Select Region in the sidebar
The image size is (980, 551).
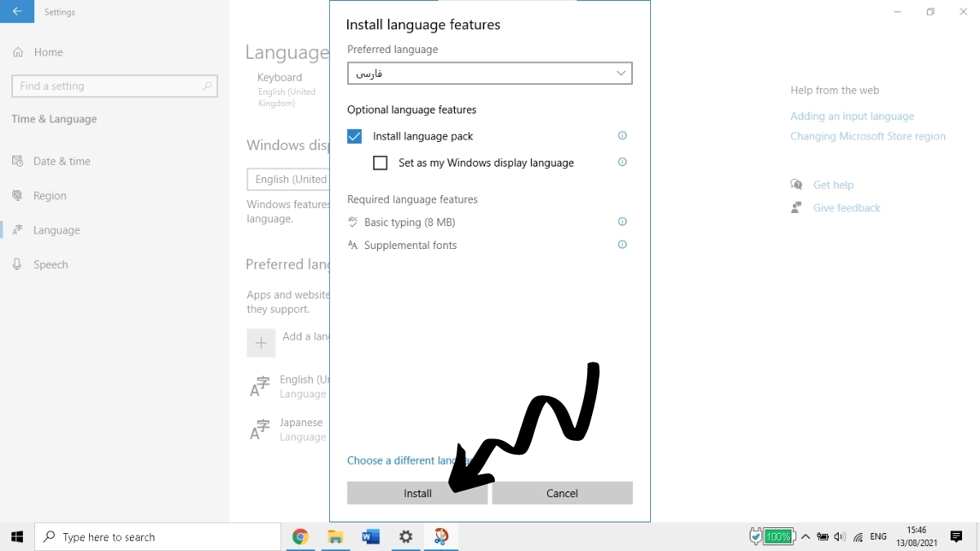point(52,195)
